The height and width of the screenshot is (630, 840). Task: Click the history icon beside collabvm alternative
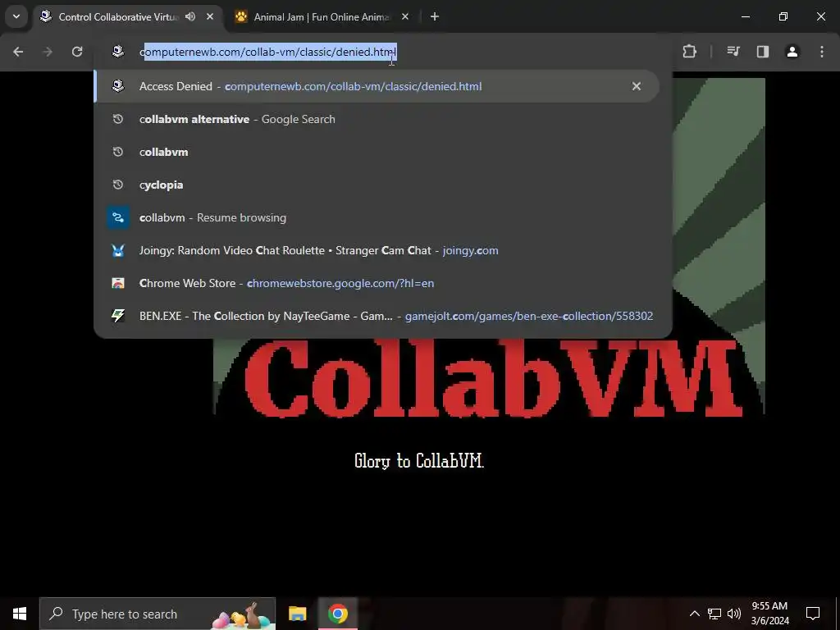118,119
